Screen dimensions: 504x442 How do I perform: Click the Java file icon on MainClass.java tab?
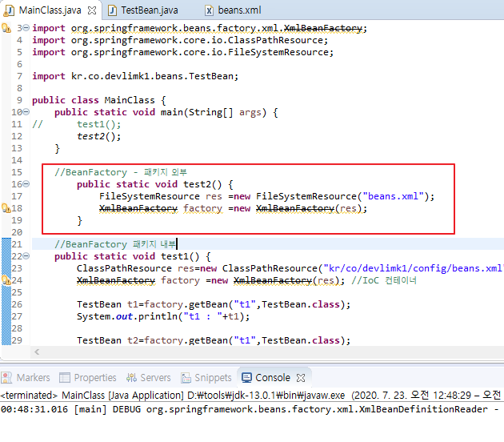tap(9, 10)
